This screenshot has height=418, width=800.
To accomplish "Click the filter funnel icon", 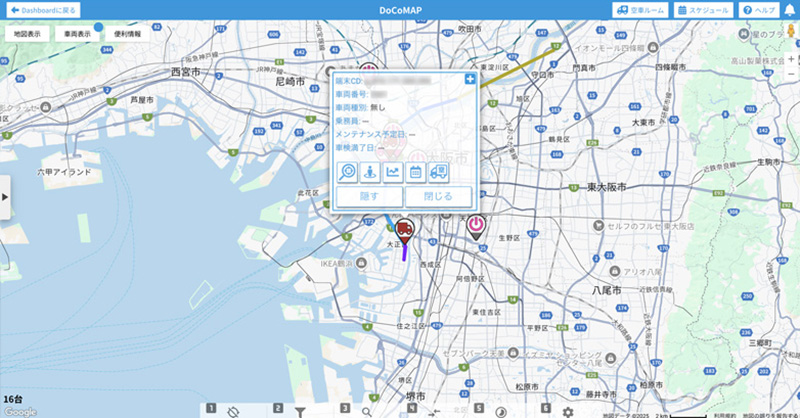I will (299, 411).
